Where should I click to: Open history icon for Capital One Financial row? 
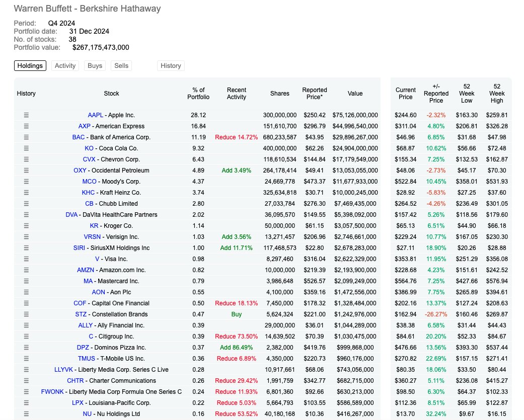[26, 303]
